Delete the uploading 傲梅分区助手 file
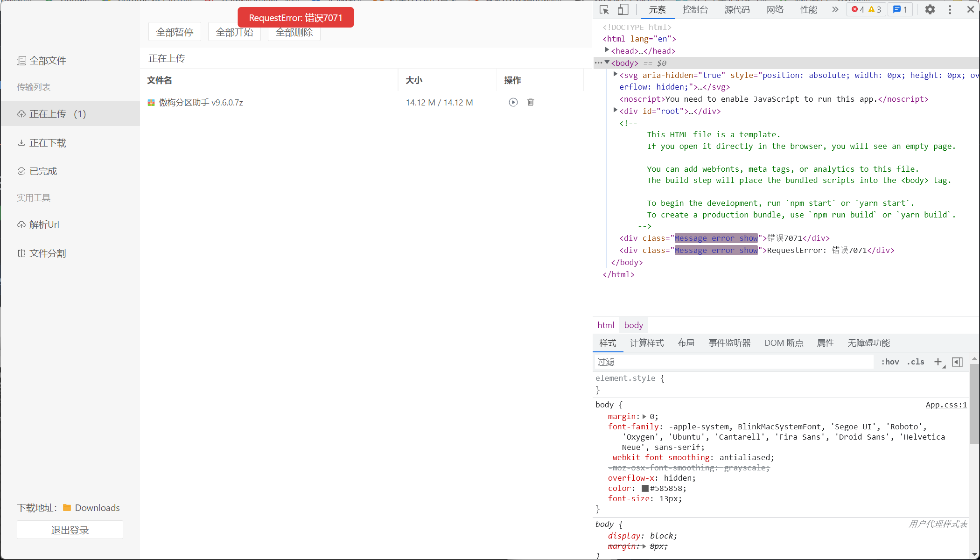 pos(530,102)
